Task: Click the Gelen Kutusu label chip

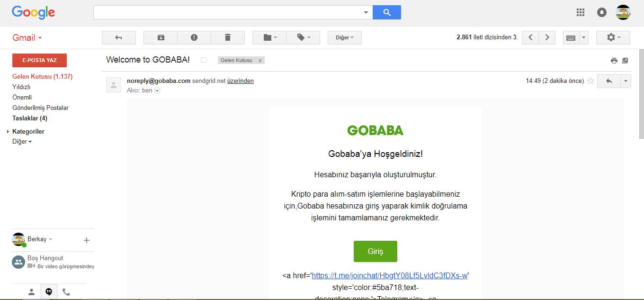Action: (236, 61)
